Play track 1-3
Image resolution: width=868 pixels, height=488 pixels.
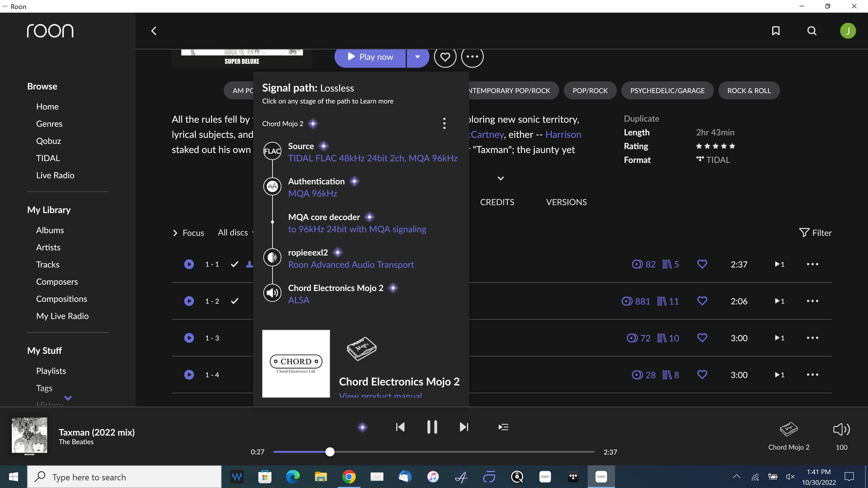[189, 338]
